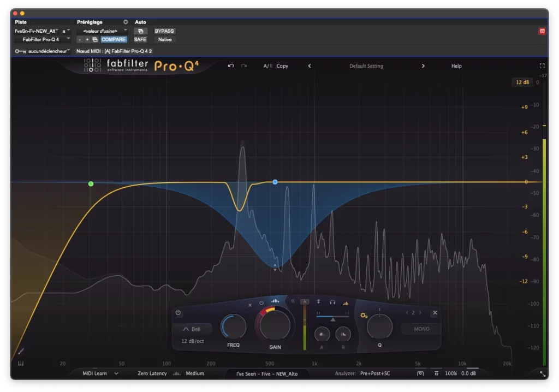Select previous band arrow

point(407,312)
